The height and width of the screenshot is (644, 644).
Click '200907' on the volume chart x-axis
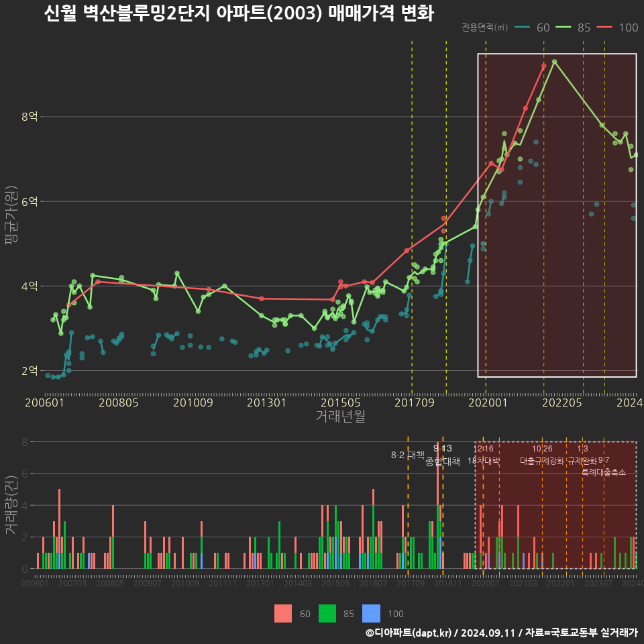point(148,583)
